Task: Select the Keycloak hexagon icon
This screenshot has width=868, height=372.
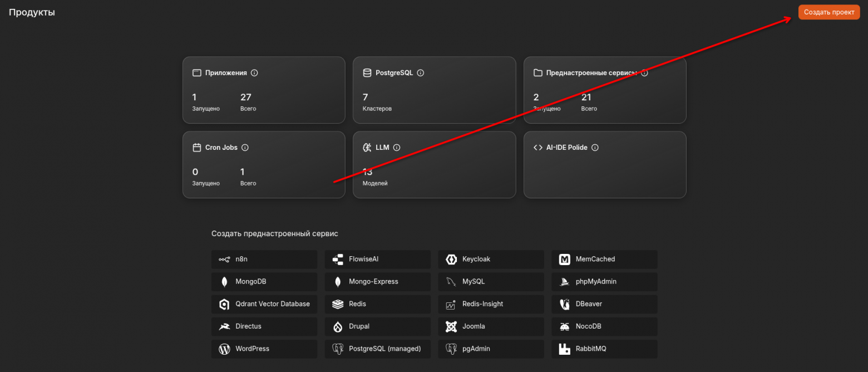Action: 451,260
